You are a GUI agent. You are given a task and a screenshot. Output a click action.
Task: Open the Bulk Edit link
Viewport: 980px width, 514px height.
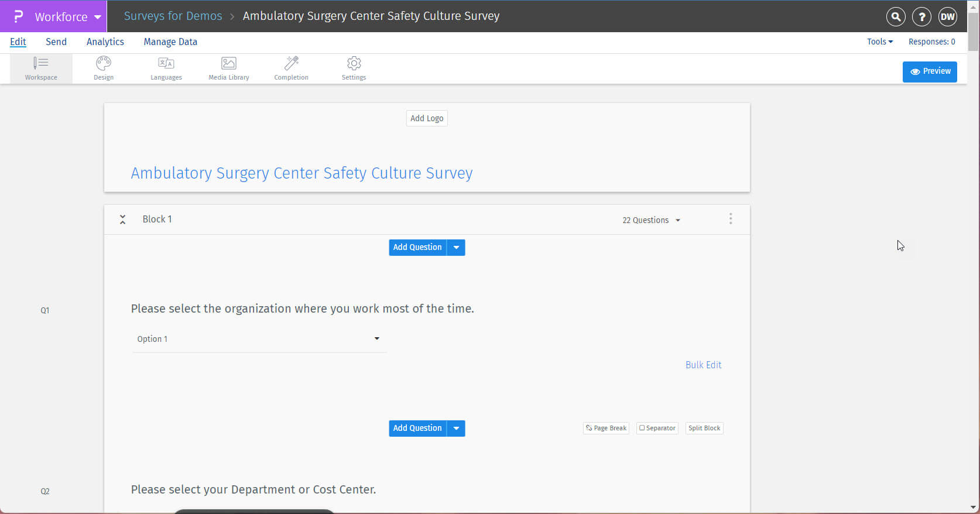tap(704, 365)
